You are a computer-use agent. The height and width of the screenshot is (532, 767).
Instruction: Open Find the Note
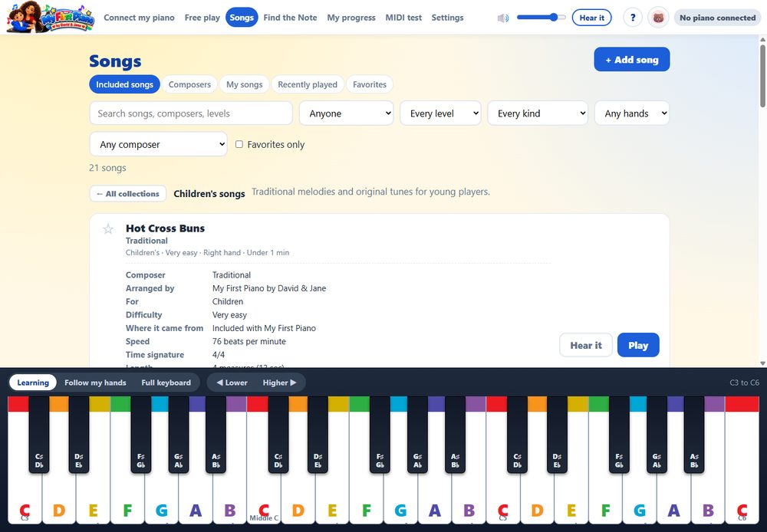coord(290,18)
